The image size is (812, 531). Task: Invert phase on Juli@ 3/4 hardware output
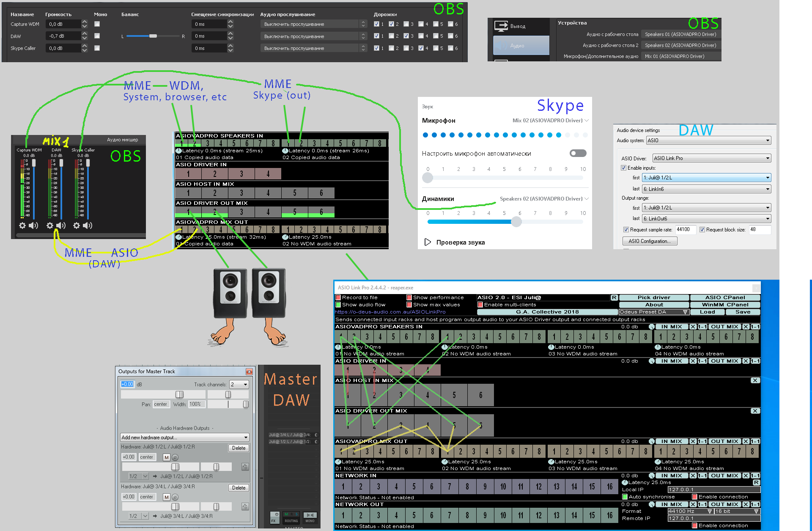pyautogui.click(x=175, y=497)
